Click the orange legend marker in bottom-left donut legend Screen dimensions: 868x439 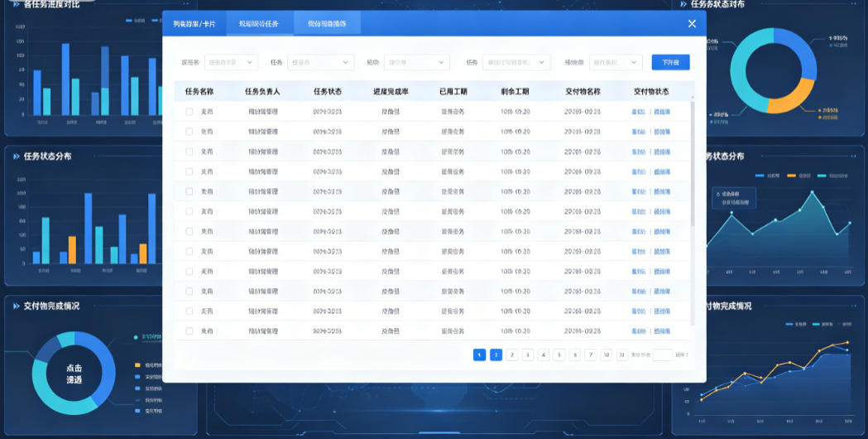137,365
